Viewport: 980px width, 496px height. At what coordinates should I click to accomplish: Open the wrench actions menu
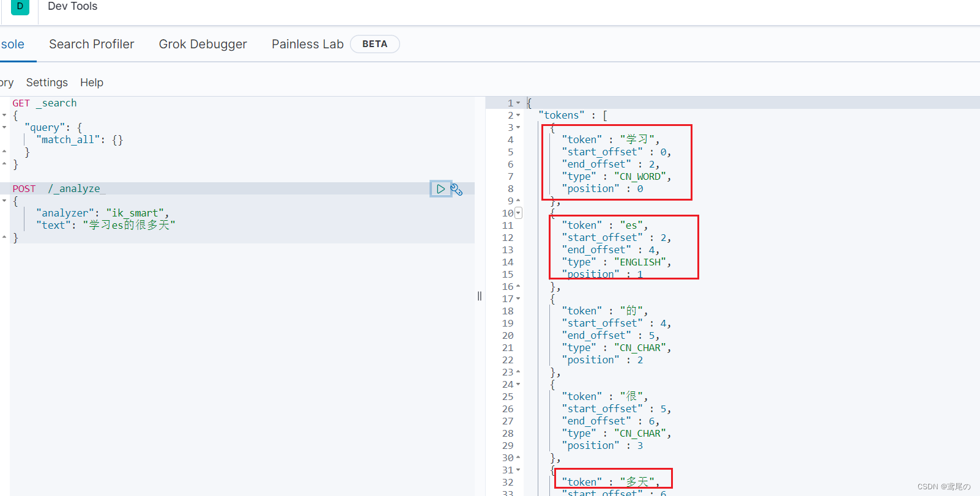tap(456, 190)
